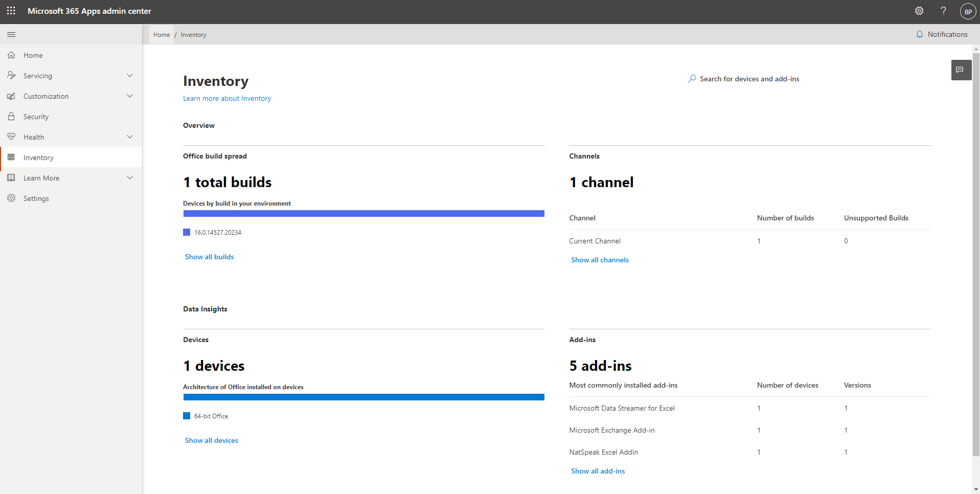
Task: Click the devices by build bar
Action: click(363, 213)
